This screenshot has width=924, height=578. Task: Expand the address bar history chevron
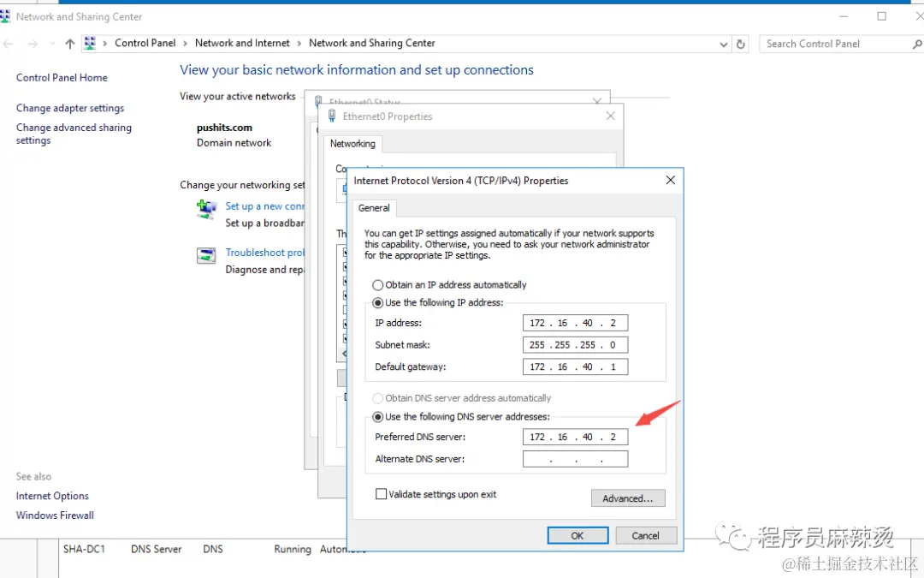(724, 45)
